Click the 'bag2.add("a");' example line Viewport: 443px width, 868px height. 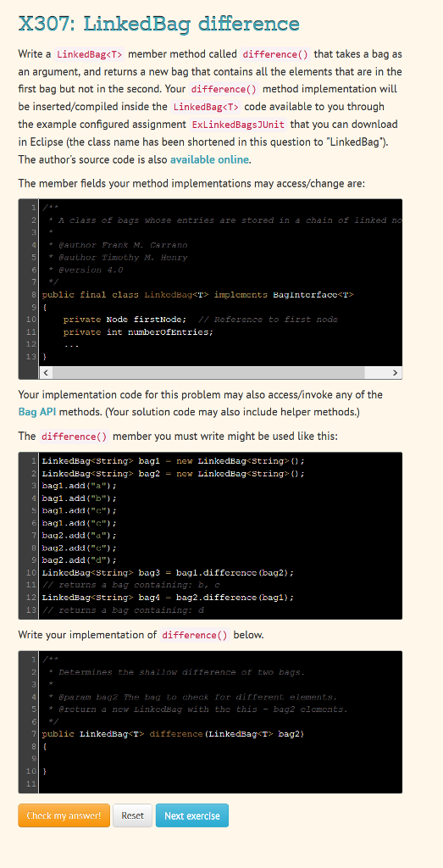click(80, 536)
